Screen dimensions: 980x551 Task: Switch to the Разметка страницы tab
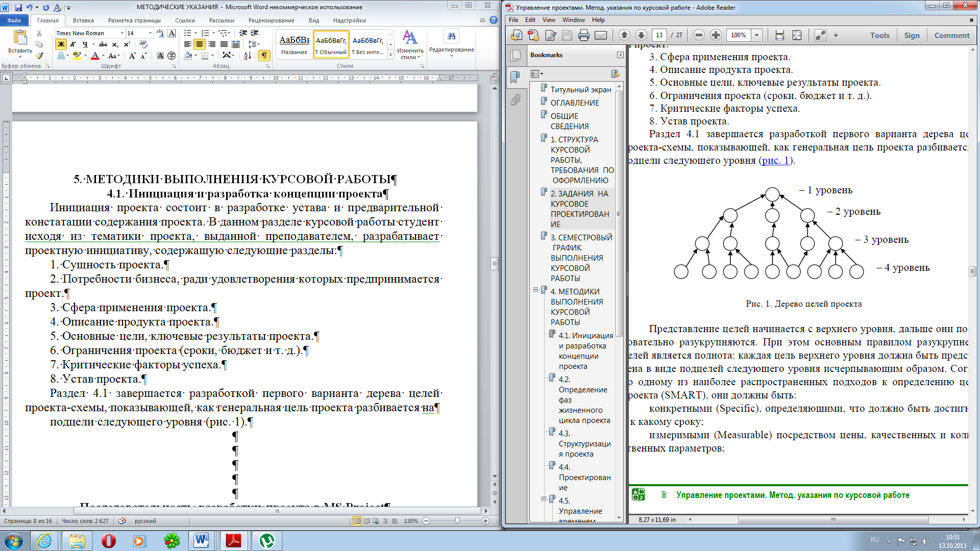pyautogui.click(x=134, y=20)
